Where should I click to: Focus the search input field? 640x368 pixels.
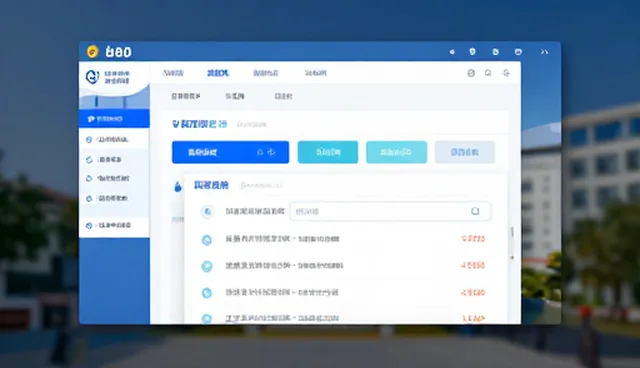(390, 211)
